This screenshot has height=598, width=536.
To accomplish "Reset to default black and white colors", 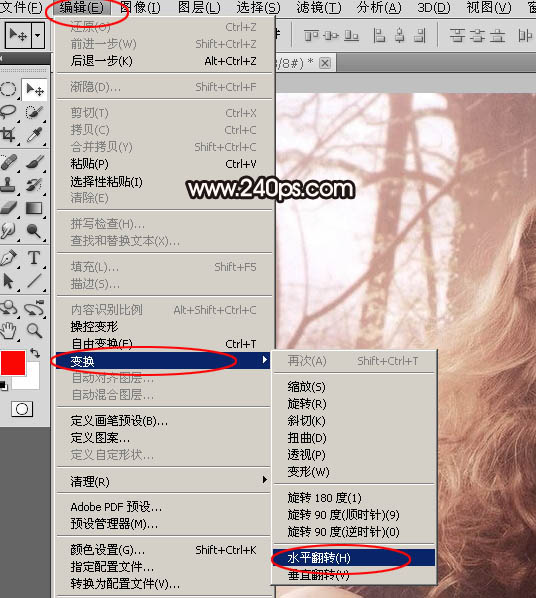I will click(x=3, y=386).
